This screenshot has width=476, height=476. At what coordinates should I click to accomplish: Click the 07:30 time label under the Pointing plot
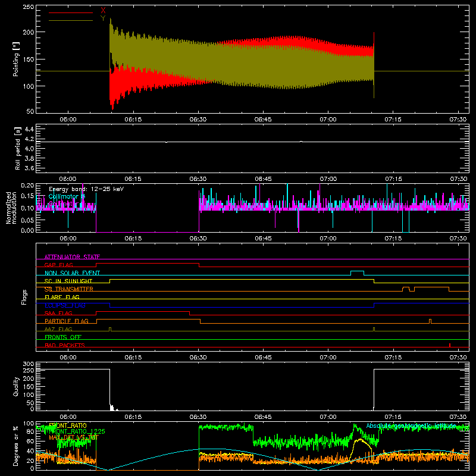pos(458,120)
